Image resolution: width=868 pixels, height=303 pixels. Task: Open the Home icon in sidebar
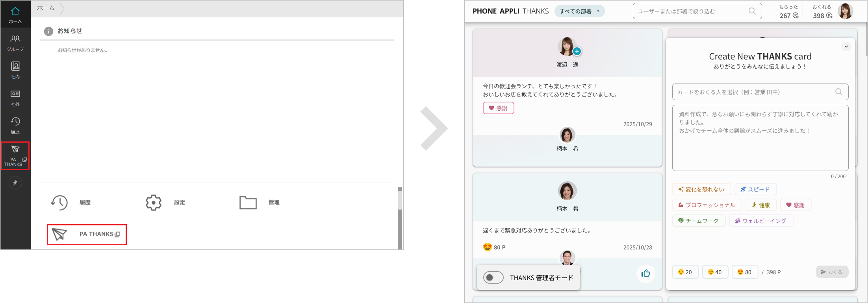pos(15,15)
